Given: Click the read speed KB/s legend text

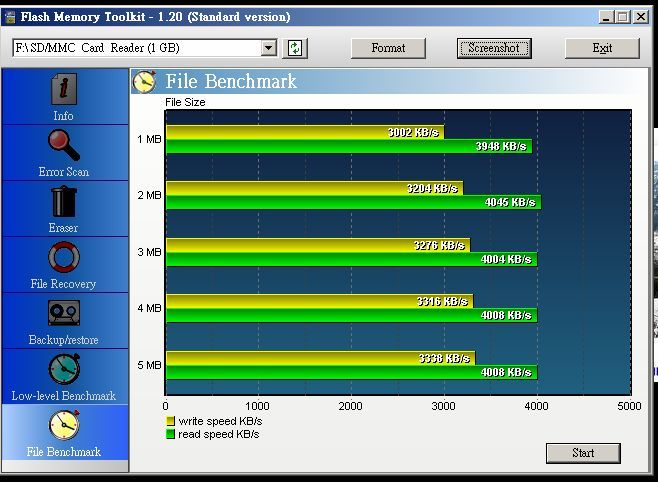Looking at the screenshot, I should (x=219, y=434).
